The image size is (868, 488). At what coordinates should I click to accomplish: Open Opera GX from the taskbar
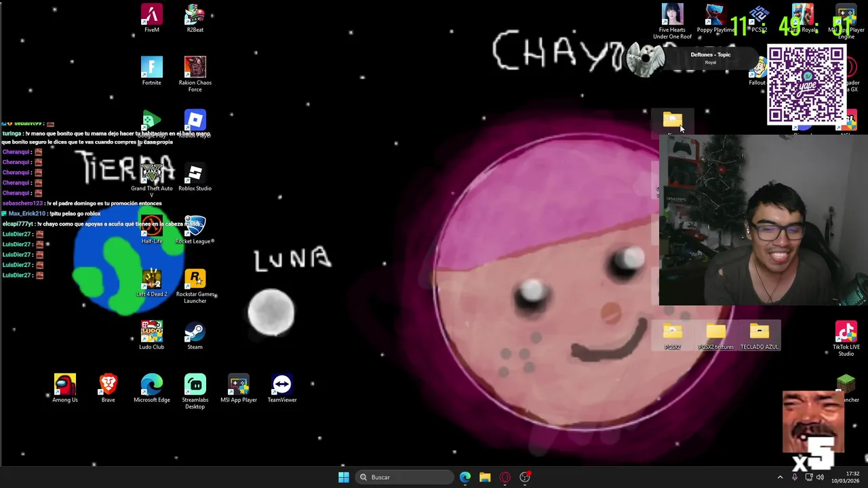(x=505, y=477)
